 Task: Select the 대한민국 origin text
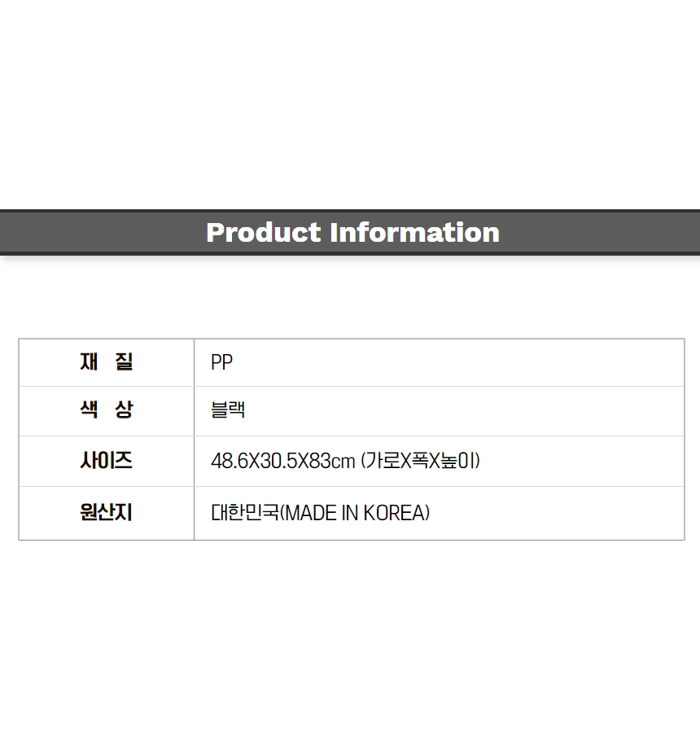244,513
